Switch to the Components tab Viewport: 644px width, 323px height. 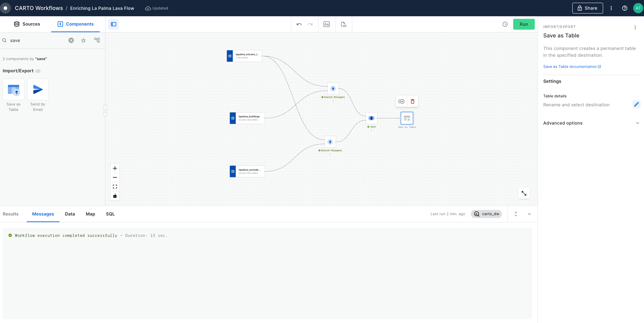75,24
